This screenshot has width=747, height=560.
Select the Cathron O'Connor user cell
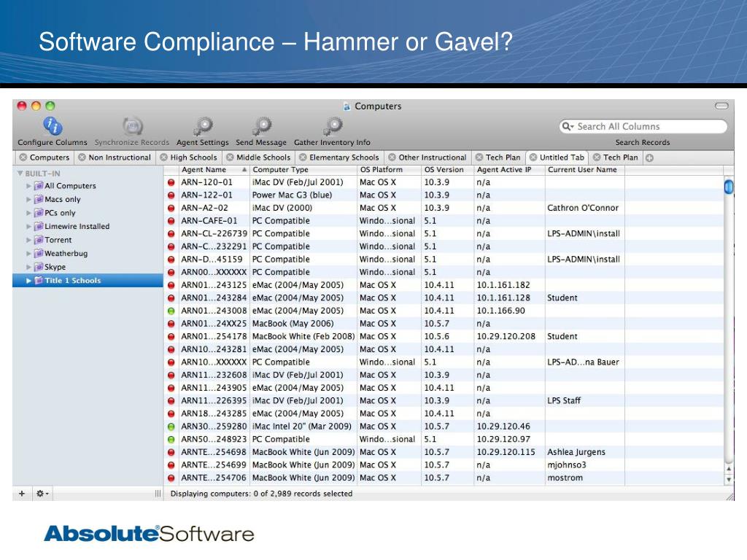[x=585, y=208]
